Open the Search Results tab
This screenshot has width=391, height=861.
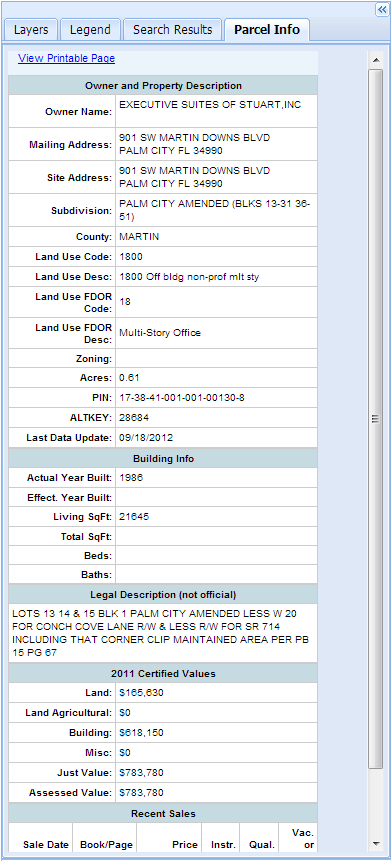(172, 30)
